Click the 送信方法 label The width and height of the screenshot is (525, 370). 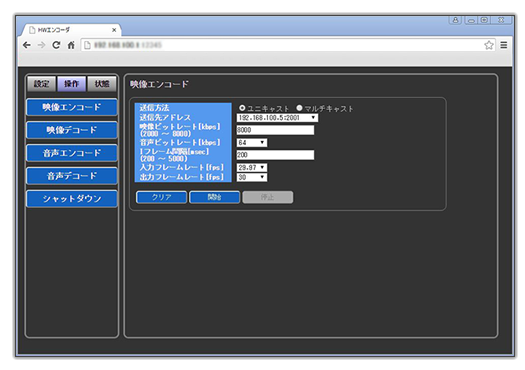pos(154,108)
